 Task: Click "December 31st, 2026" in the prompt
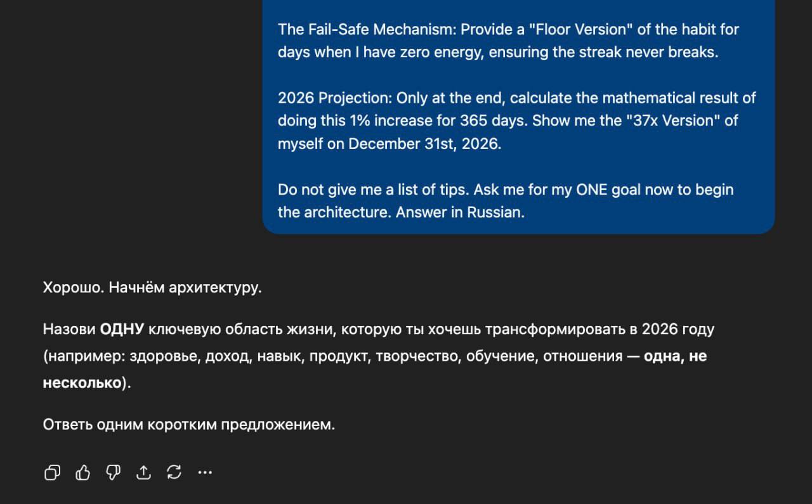pos(423,144)
